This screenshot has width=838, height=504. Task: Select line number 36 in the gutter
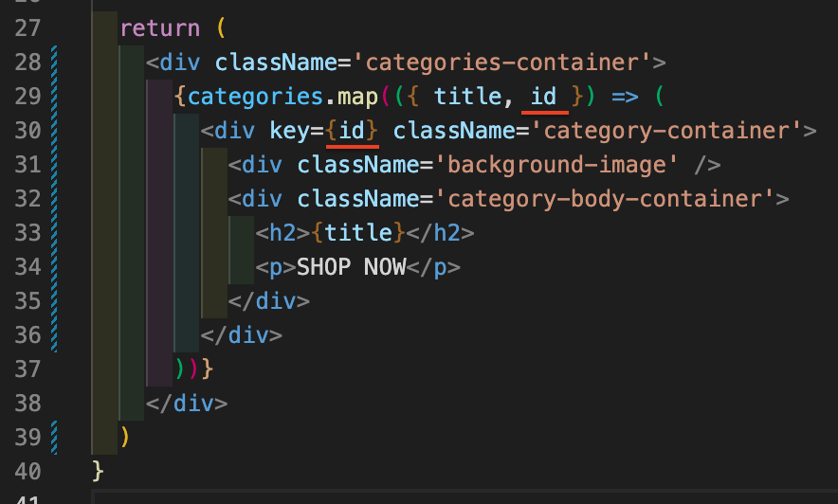click(x=27, y=335)
